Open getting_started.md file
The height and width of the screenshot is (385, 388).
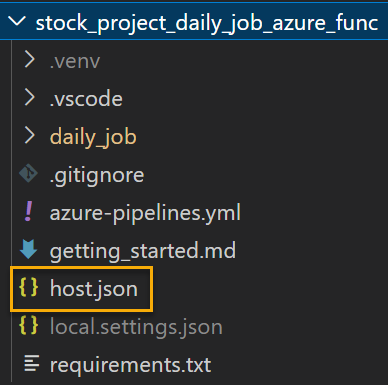143,251
